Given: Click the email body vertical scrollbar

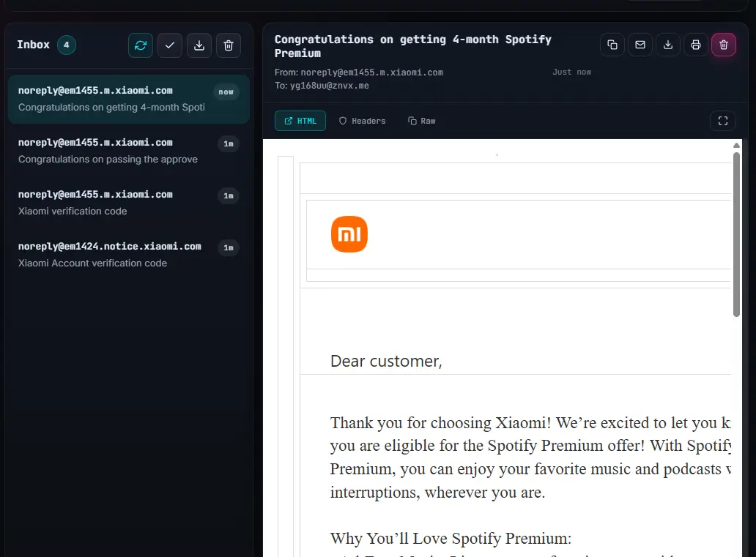Looking at the screenshot, I should [736, 234].
